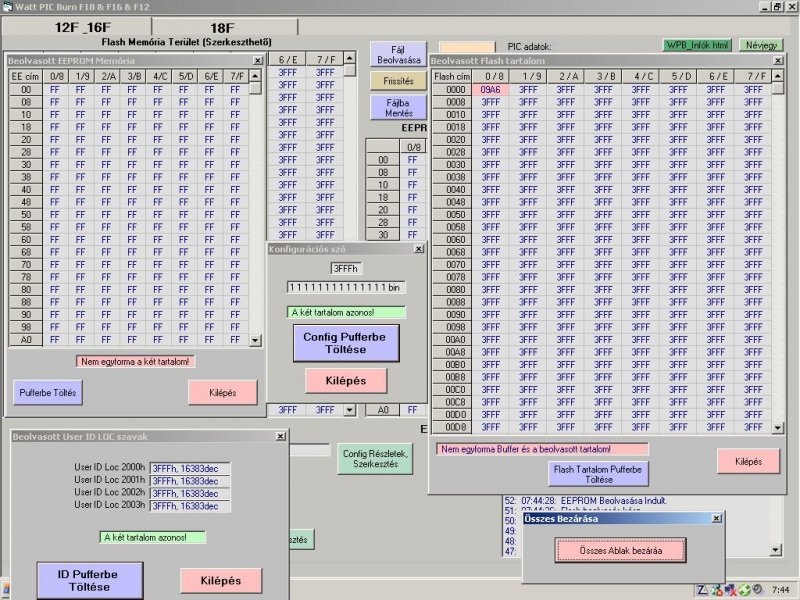The width and height of the screenshot is (800, 600).
Task: Click the User ID Loc 2001h value field
Action: tap(190, 481)
